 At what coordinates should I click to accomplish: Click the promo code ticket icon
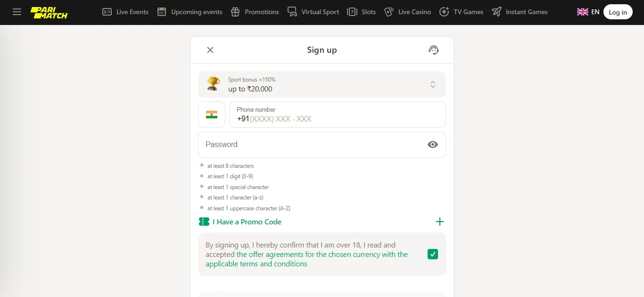pos(204,222)
